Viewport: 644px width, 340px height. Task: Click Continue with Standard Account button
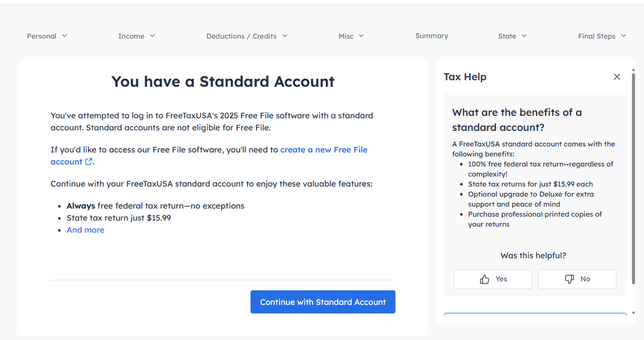pos(323,302)
